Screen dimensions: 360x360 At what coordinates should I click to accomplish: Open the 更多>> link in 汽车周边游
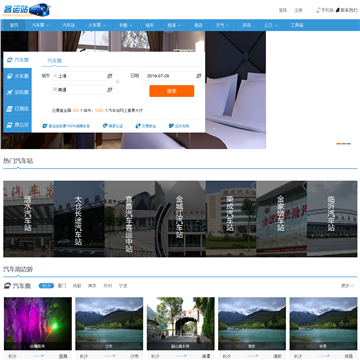coord(348,286)
